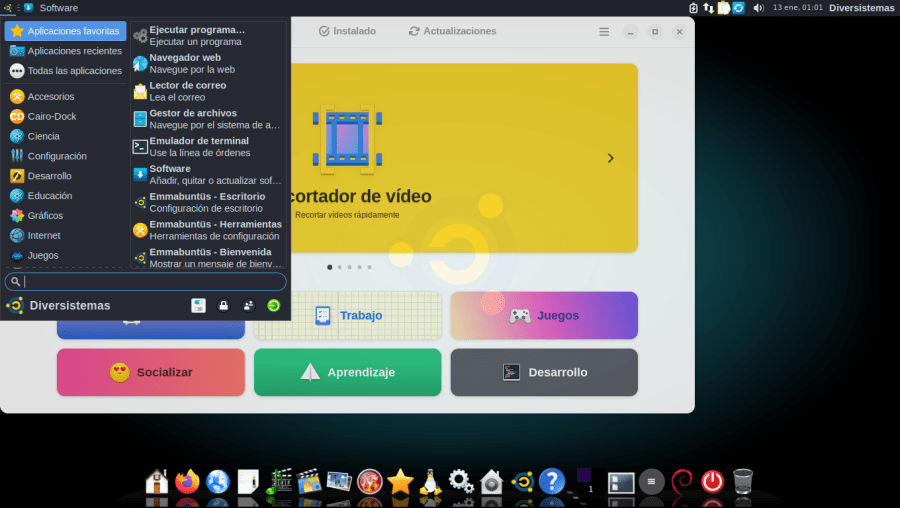
Task: Open the trash can in dock
Action: point(743,482)
